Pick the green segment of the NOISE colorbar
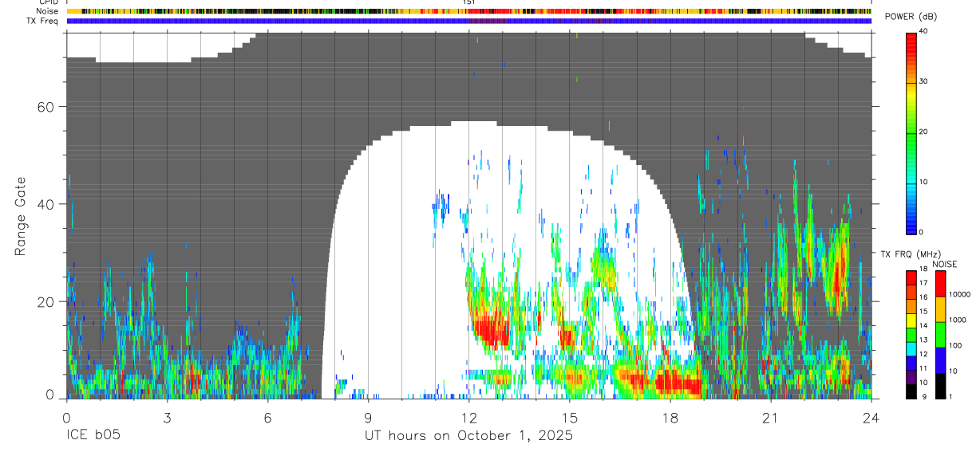Viewport: 980px width, 452px height. (x=939, y=335)
